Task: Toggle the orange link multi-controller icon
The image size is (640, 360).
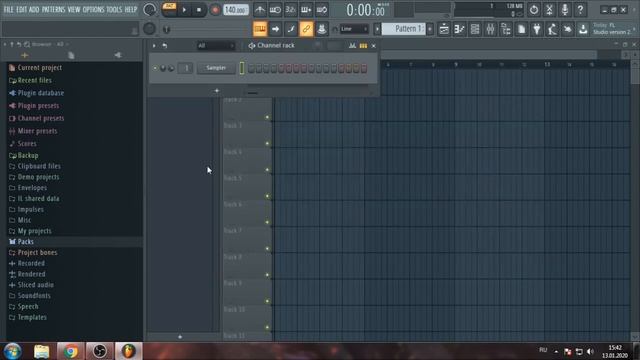Action: [x=306, y=29]
